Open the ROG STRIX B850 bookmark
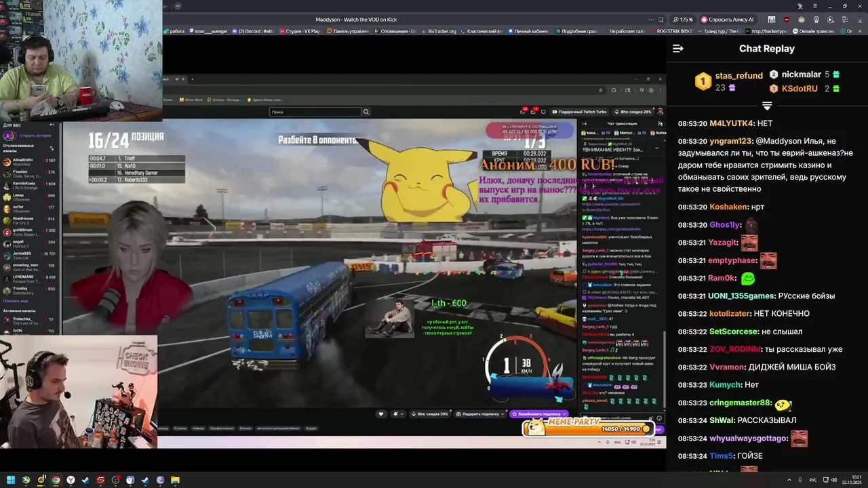 [671, 31]
